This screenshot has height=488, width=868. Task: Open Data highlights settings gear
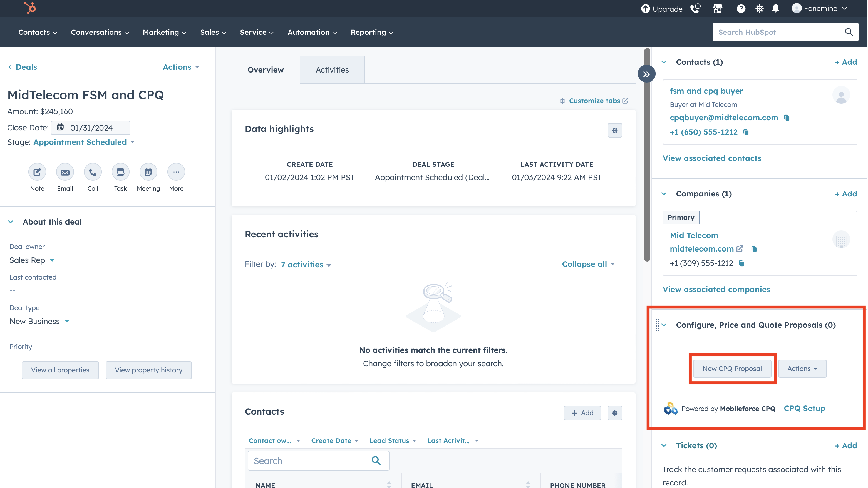615,130
